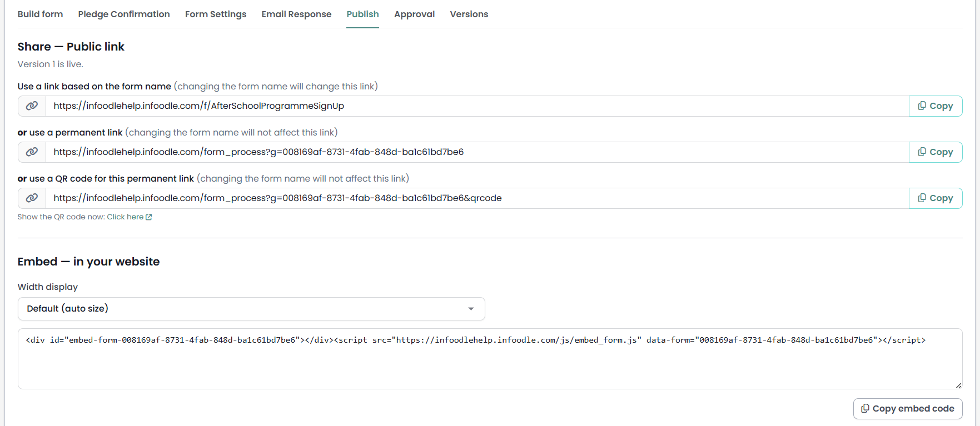Select the Publish tab
Viewport: 980px width, 426px height.
click(362, 14)
